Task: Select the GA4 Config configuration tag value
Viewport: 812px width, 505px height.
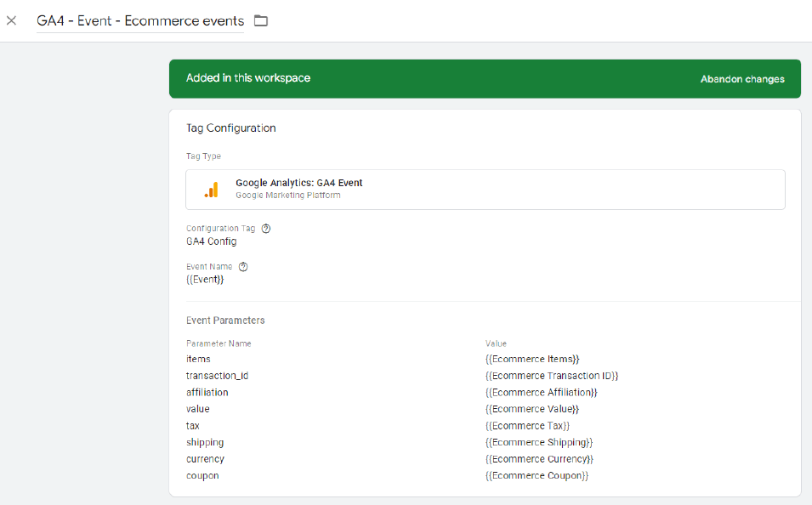Action: pos(211,241)
